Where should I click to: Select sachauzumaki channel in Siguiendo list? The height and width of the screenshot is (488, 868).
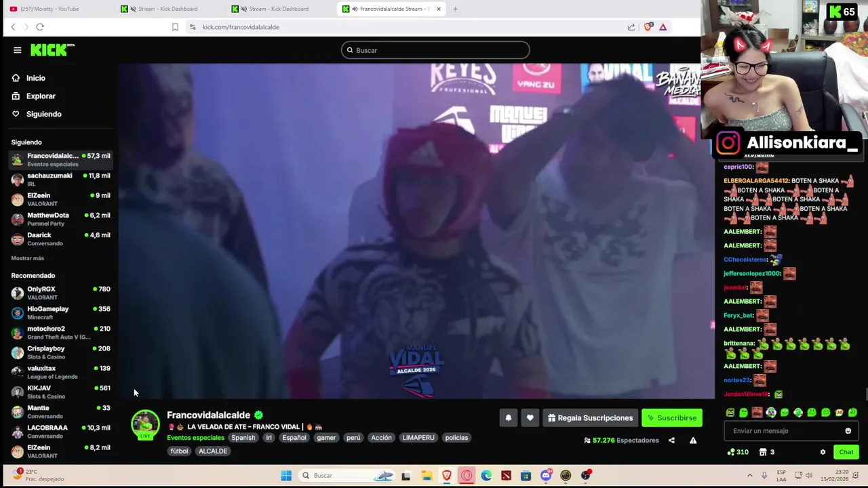click(60, 180)
